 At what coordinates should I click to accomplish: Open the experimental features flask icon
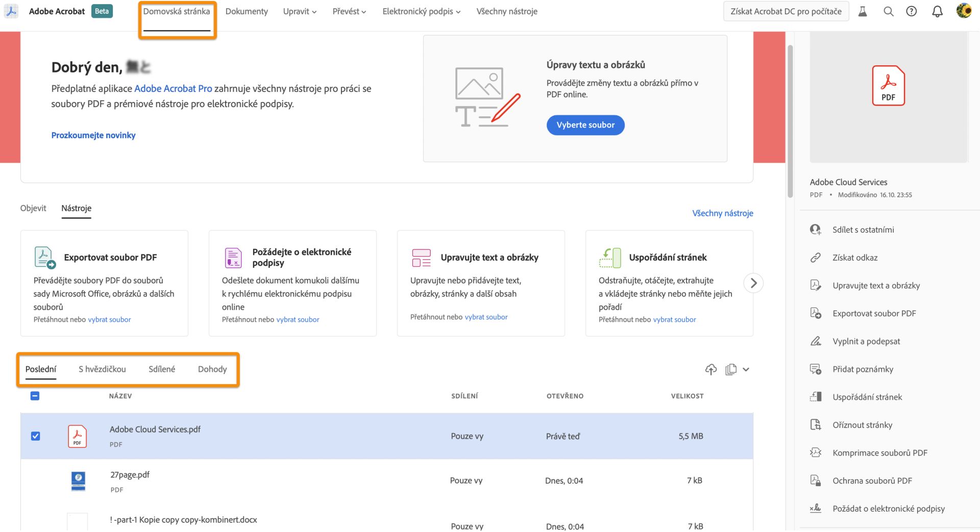(x=863, y=11)
